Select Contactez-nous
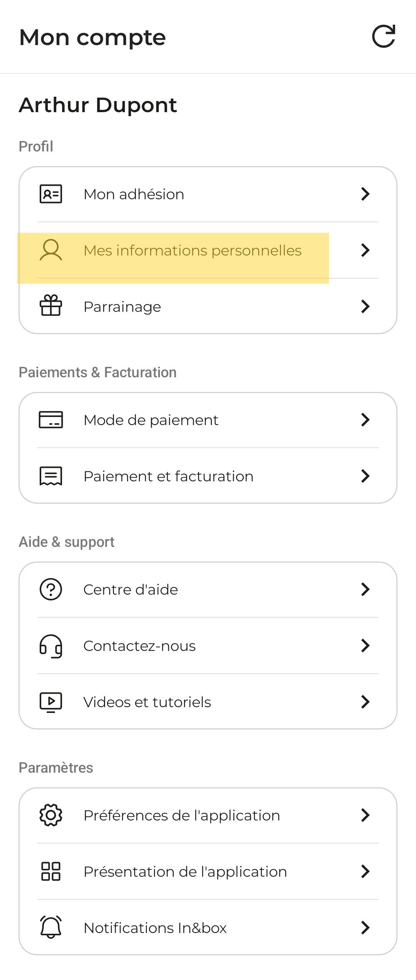Image resolution: width=416 pixels, height=980 pixels. pos(208,646)
